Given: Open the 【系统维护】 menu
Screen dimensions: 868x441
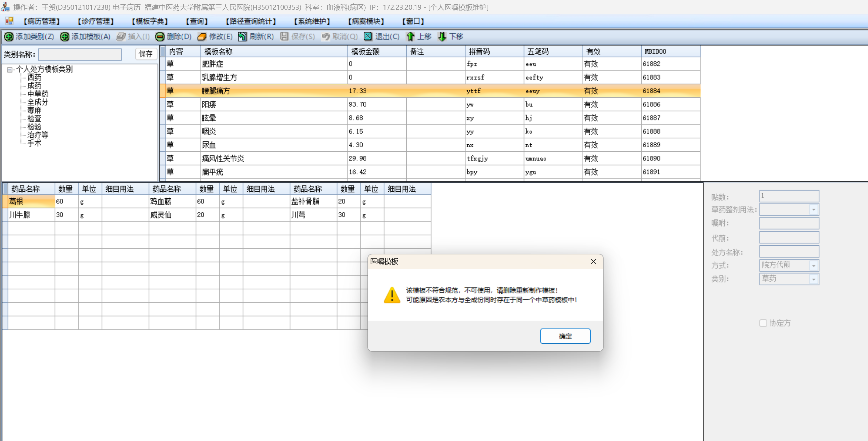Looking at the screenshot, I should 312,21.
